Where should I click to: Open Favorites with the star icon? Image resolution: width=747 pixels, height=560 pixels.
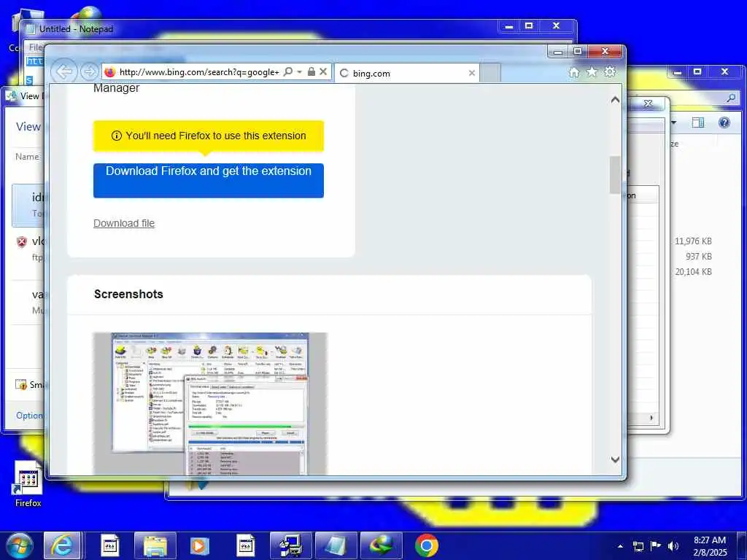592,72
